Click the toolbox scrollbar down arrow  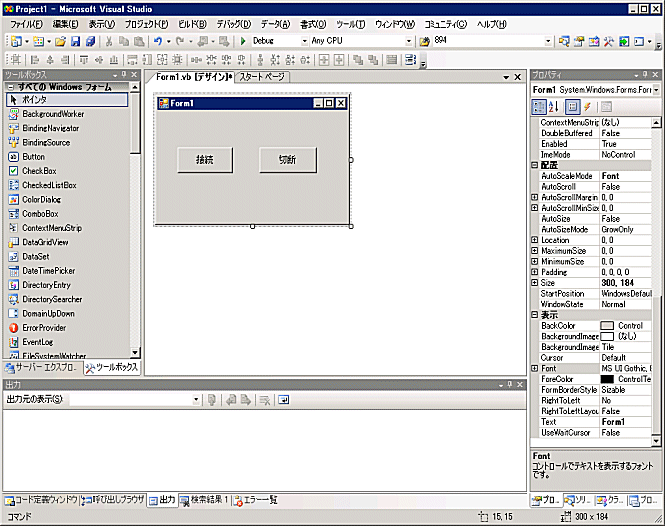135,353
